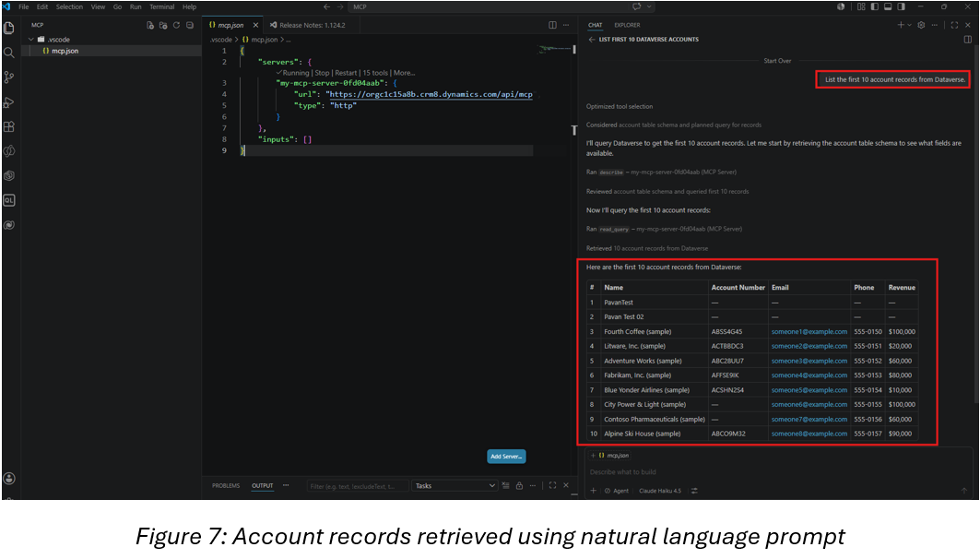Open the dynamics.com MCP URL link
Viewport: 980px width, 559px height.
tap(431, 94)
